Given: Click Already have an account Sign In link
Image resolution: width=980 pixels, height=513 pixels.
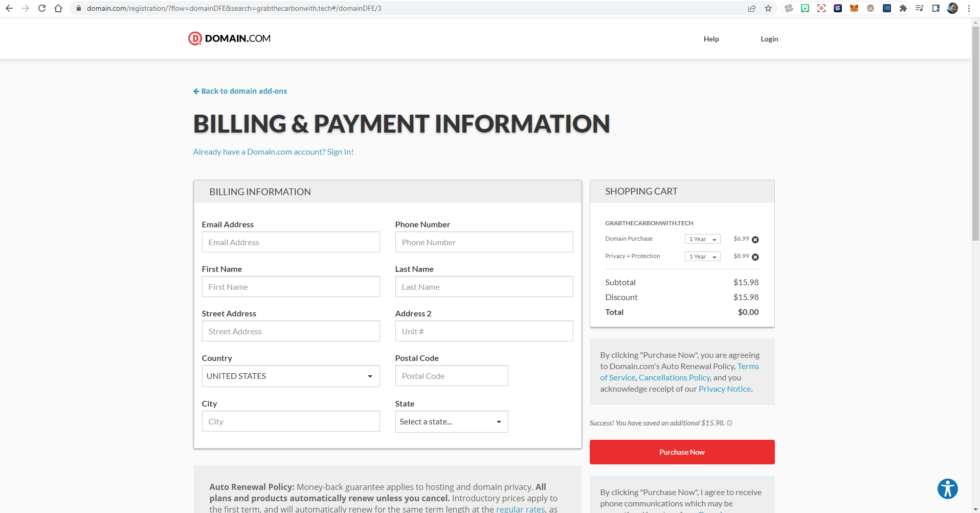Looking at the screenshot, I should (x=273, y=152).
